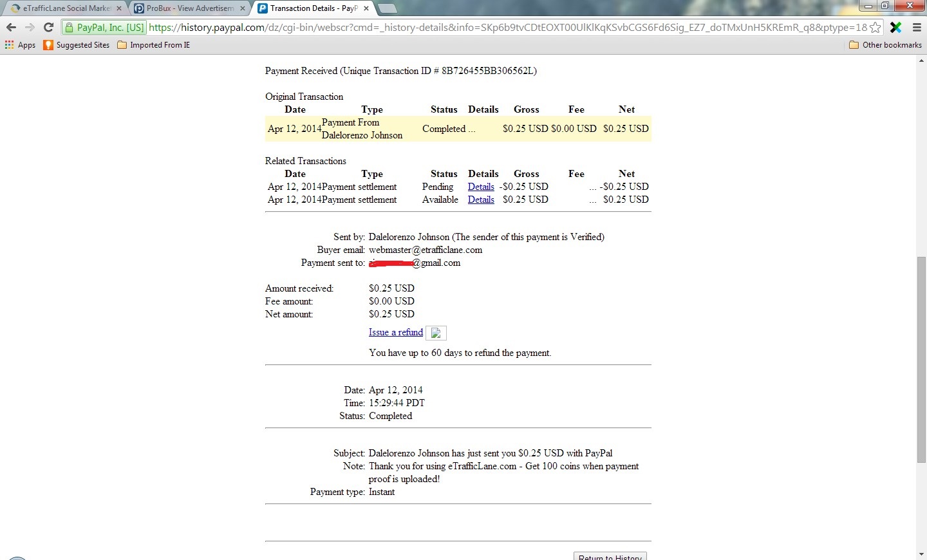Click broken image icon beside refund link

click(x=436, y=333)
